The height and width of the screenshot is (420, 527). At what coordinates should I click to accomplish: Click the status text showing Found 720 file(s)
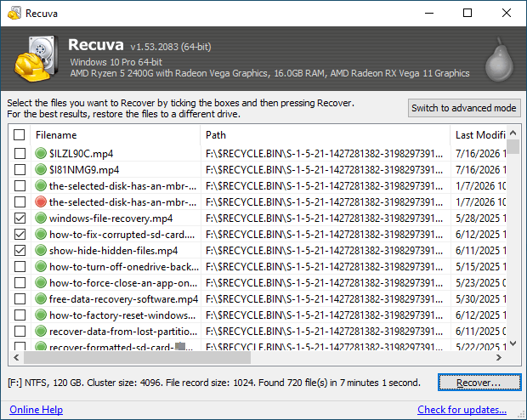(213, 383)
